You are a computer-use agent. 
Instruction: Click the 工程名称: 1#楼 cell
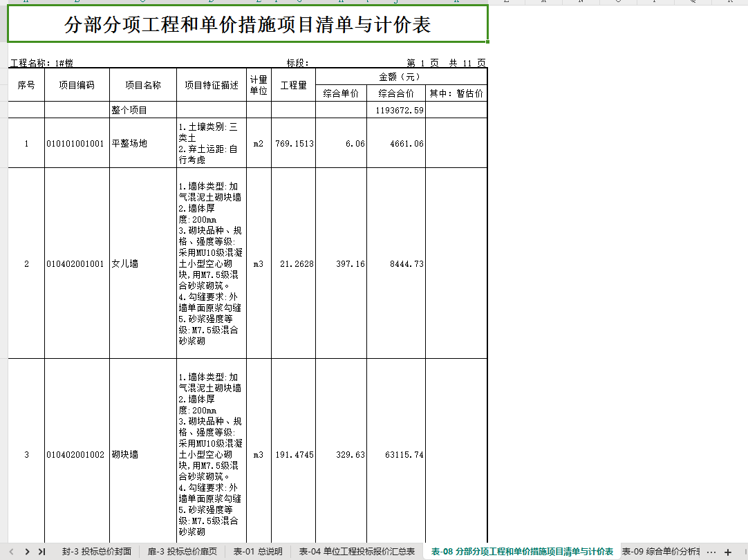(x=42, y=63)
